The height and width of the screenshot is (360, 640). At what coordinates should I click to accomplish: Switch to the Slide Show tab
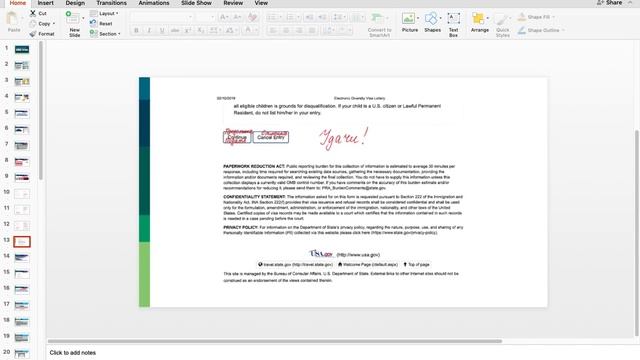[196, 3]
